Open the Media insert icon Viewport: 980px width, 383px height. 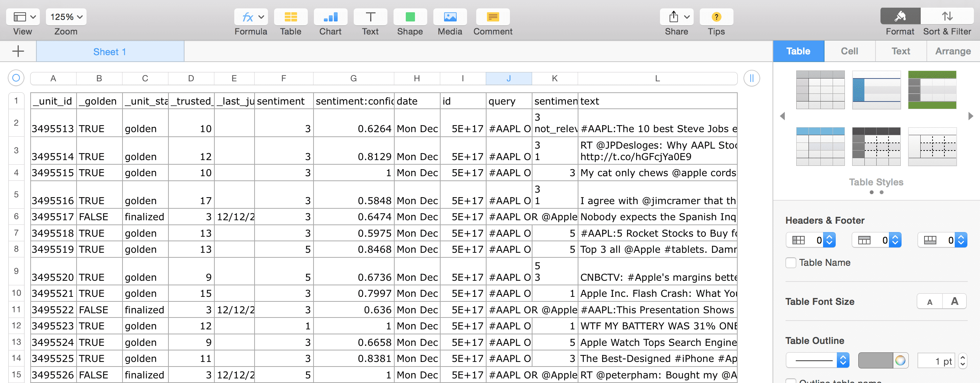click(450, 17)
